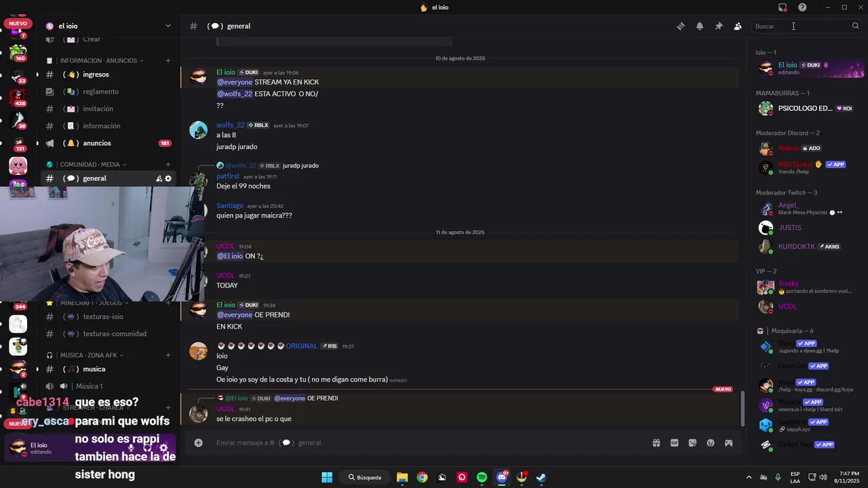Open ORIGINAL user profile name
Screen dimensions: 868x488
click(x=302, y=346)
